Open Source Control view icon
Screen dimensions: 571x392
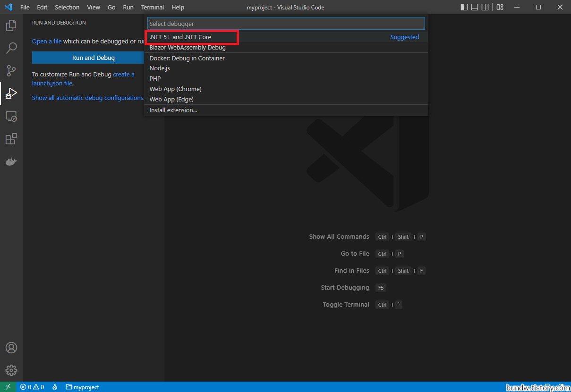tap(11, 71)
